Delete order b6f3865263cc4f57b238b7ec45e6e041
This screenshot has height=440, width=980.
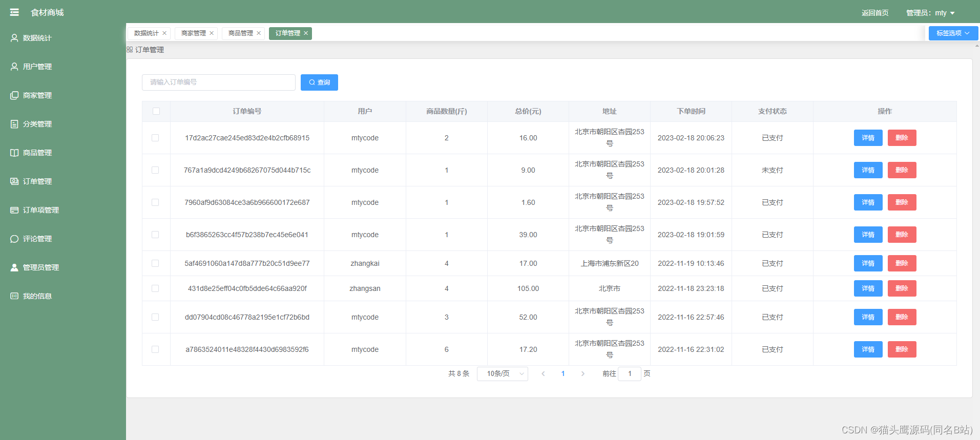(902, 235)
